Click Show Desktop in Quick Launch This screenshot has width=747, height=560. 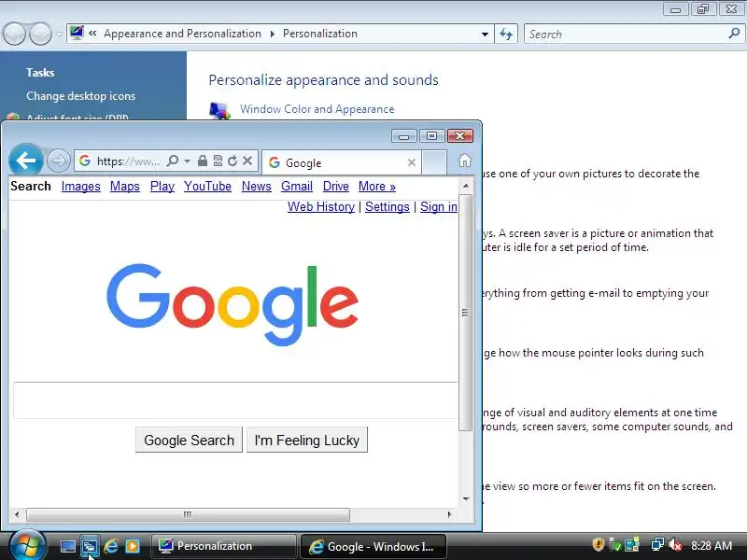pos(67,546)
